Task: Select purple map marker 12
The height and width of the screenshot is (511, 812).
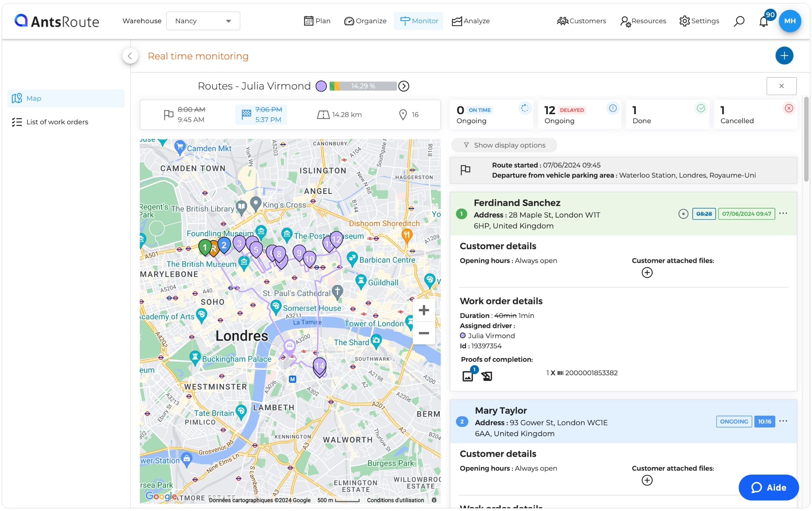Action: (x=337, y=239)
